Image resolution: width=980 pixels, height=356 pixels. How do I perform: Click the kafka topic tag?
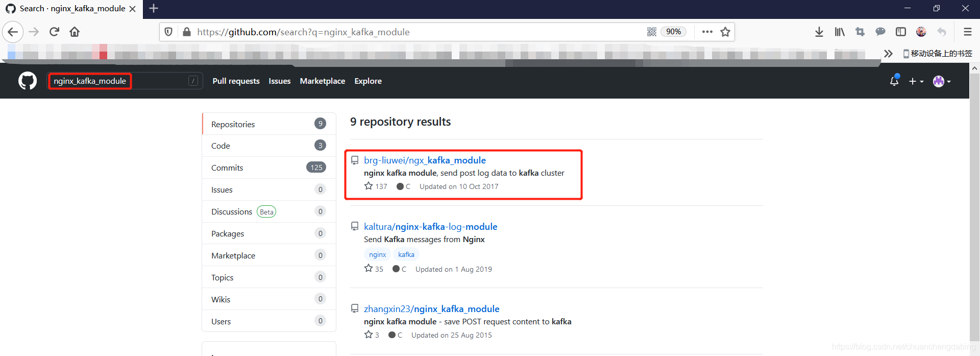(x=406, y=254)
